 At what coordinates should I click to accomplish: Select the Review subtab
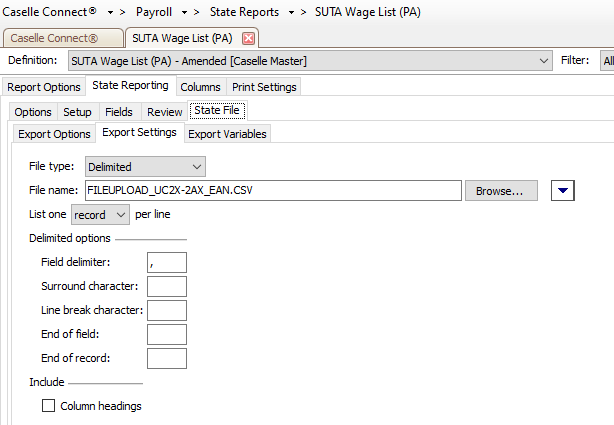[165, 112]
